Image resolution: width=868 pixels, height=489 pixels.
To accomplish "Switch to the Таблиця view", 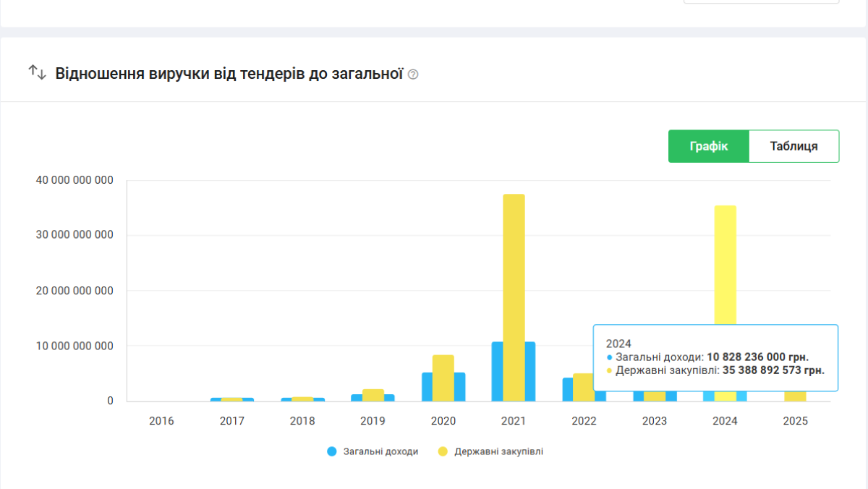I will (x=793, y=146).
